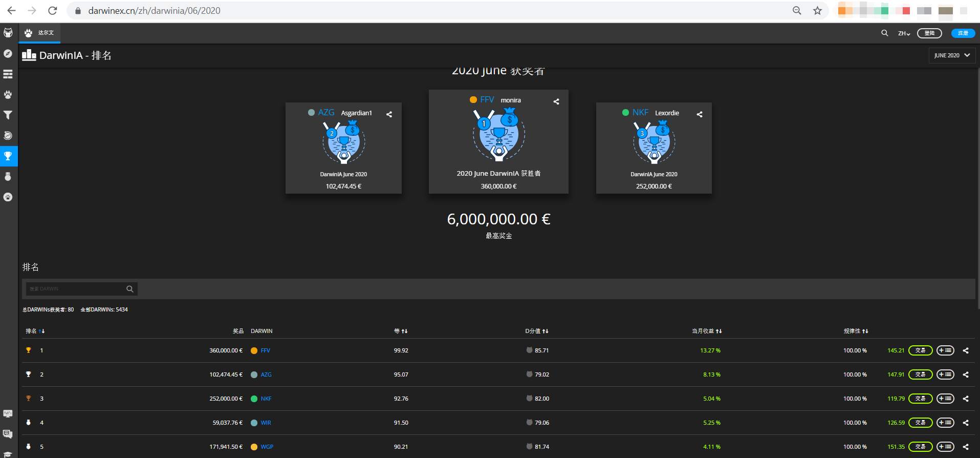The width and height of the screenshot is (980, 458).
Task: Add WIR to watchlist with plus-list button
Action: [x=945, y=423]
